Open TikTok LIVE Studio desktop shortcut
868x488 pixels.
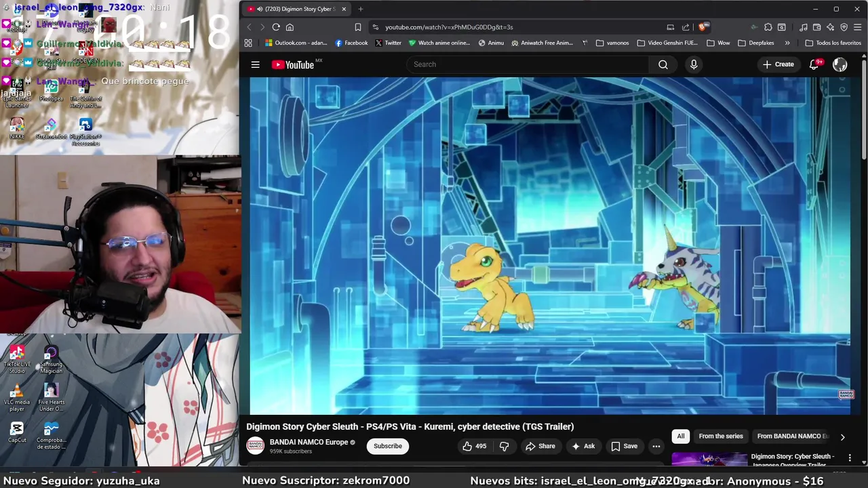point(17,360)
